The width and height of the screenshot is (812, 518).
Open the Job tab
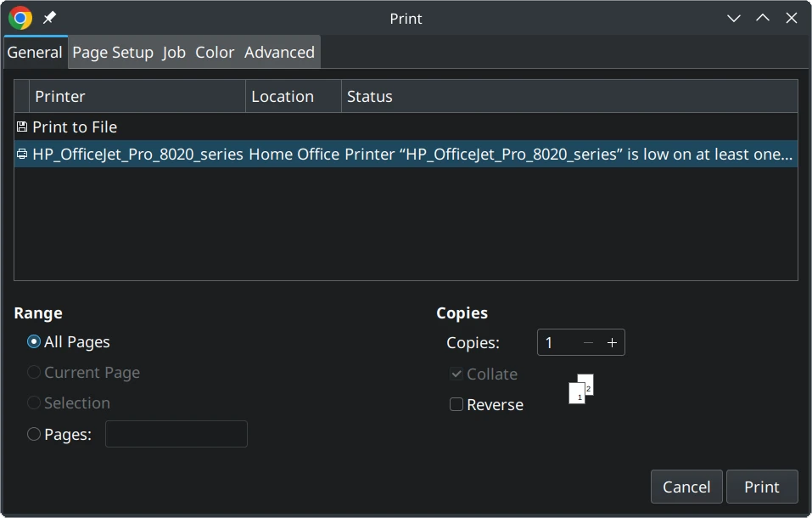pyautogui.click(x=174, y=52)
